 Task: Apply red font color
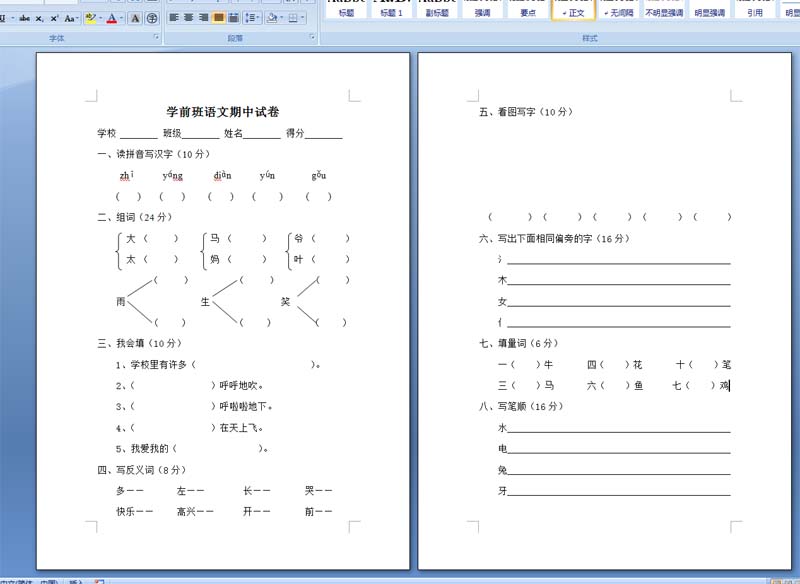pyautogui.click(x=112, y=18)
